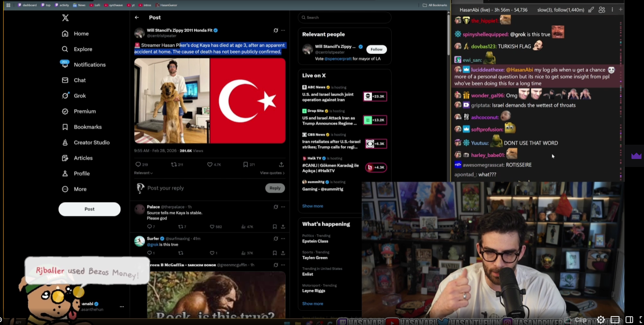Click the Articles icon in the sidebar

(65, 158)
